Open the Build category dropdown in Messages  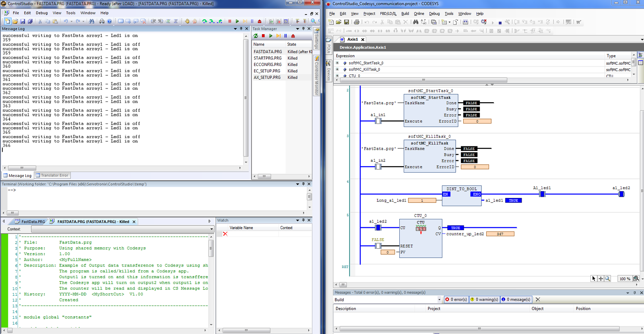tap(439, 300)
